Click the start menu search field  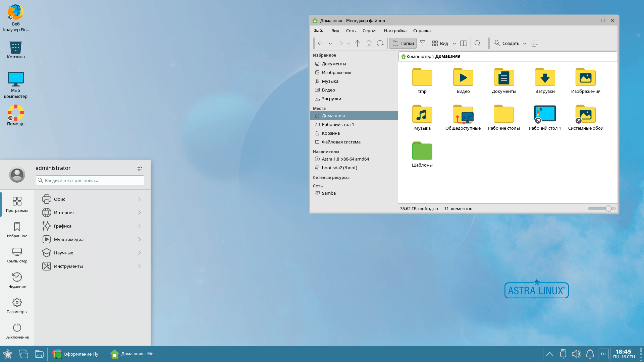(91, 180)
